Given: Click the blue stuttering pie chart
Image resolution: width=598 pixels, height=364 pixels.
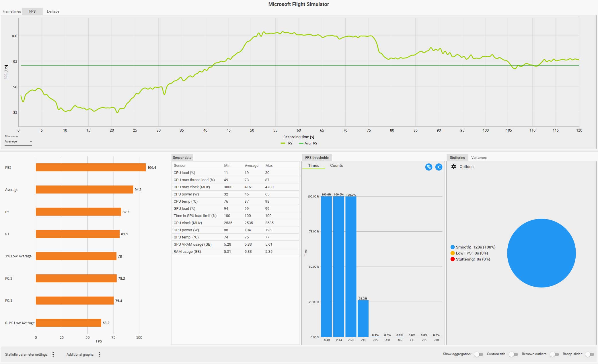Looking at the screenshot, I should [x=541, y=253].
